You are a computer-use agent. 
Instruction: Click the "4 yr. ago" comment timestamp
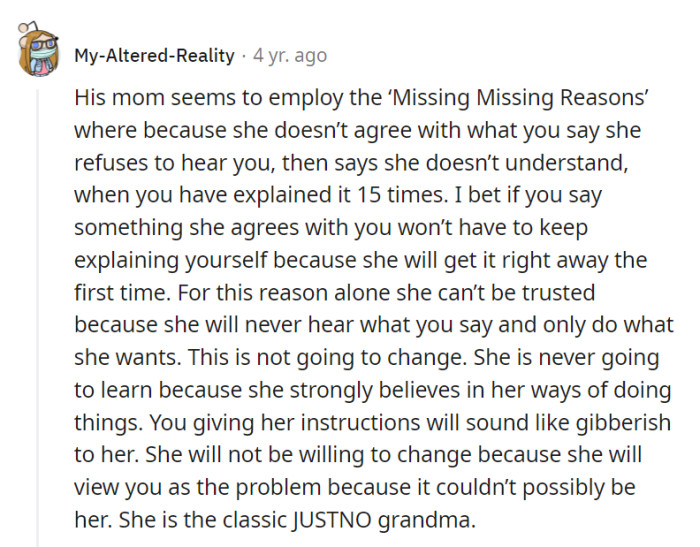coord(288,56)
